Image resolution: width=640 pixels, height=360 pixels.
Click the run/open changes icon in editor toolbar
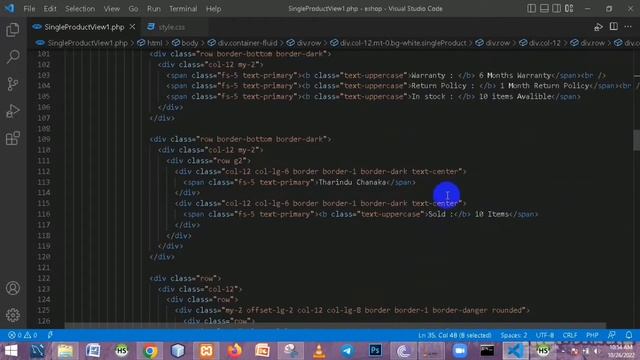(598, 27)
